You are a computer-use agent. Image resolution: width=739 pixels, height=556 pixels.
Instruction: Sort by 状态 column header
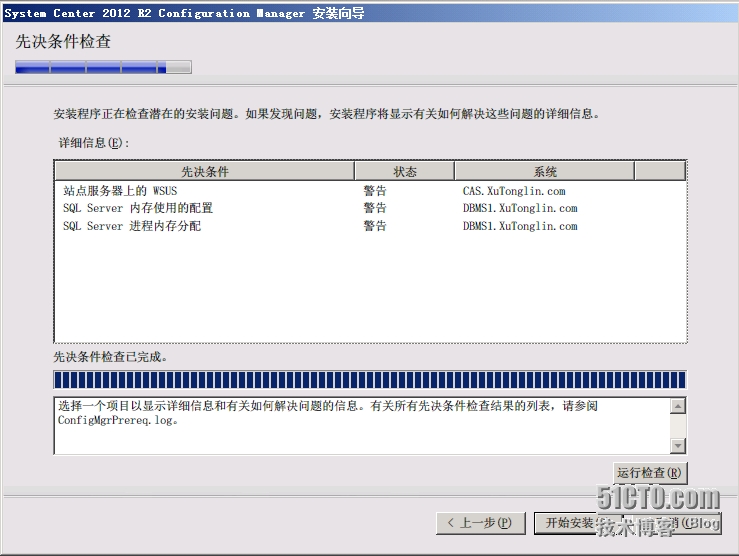tap(404, 171)
